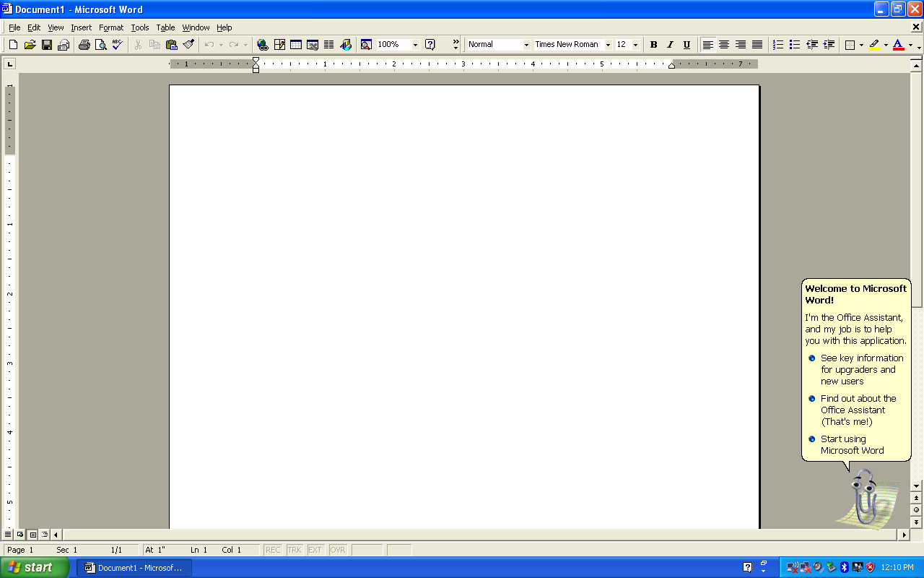This screenshot has height=578, width=924.
Task: Open the Normal style dropdown
Action: pos(526,45)
